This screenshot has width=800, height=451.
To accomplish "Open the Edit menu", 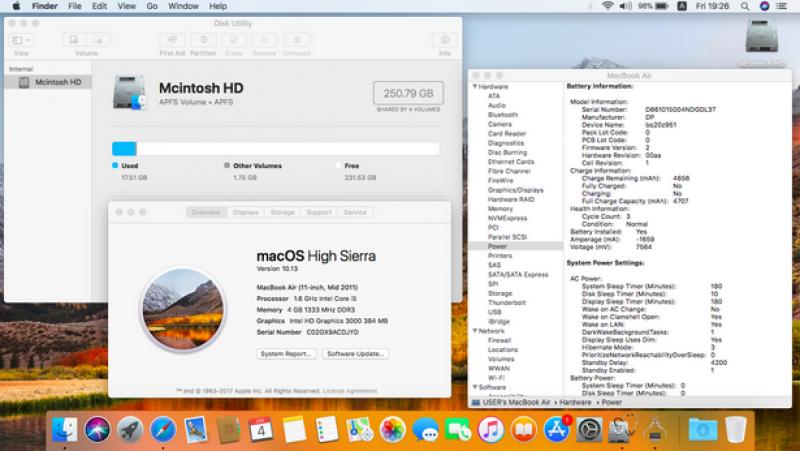I will pyautogui.click(x=99, y=6).
